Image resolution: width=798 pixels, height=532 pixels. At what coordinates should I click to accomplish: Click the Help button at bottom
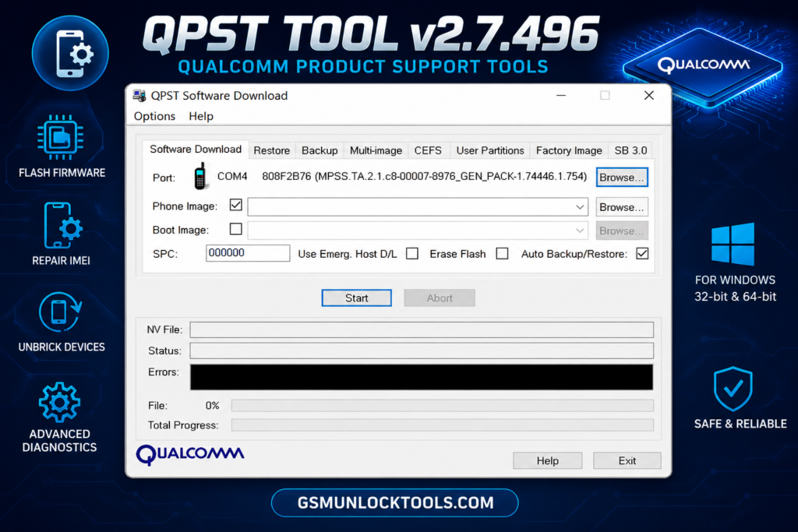pyautogui.click(x=548, y=461)
